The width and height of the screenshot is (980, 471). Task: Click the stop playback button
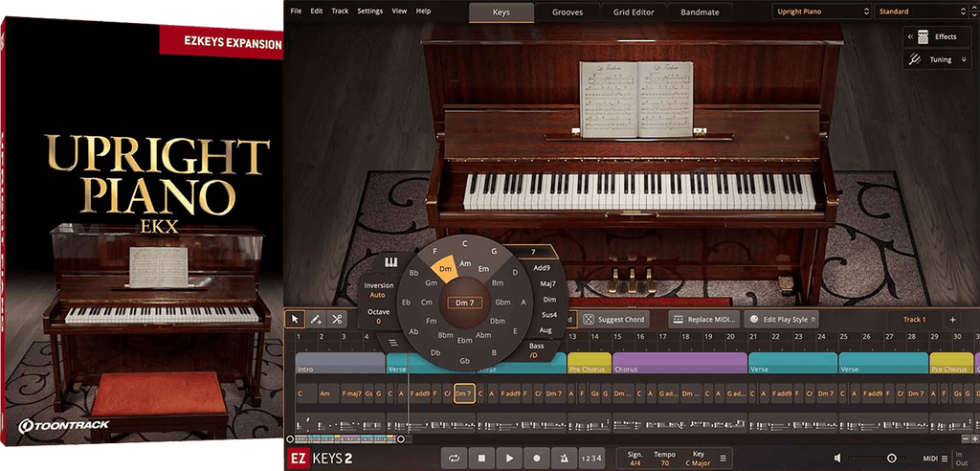[482, 459]
